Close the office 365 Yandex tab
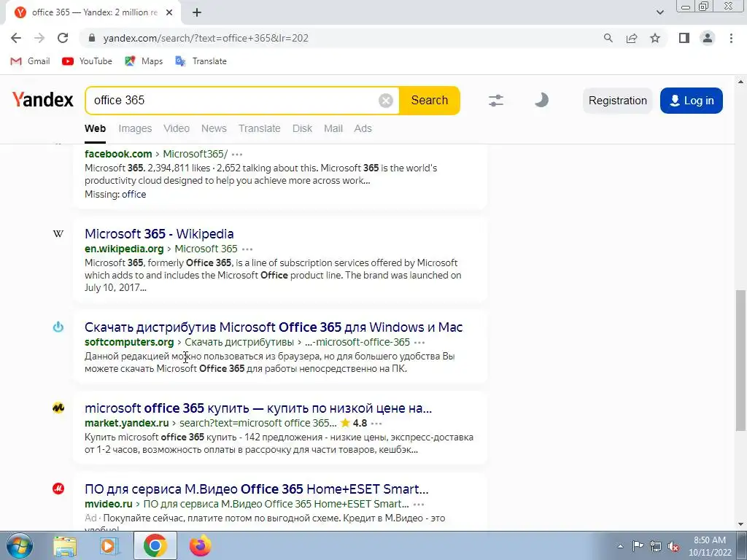This screenshot has width=747, height=560. point(169,12)
